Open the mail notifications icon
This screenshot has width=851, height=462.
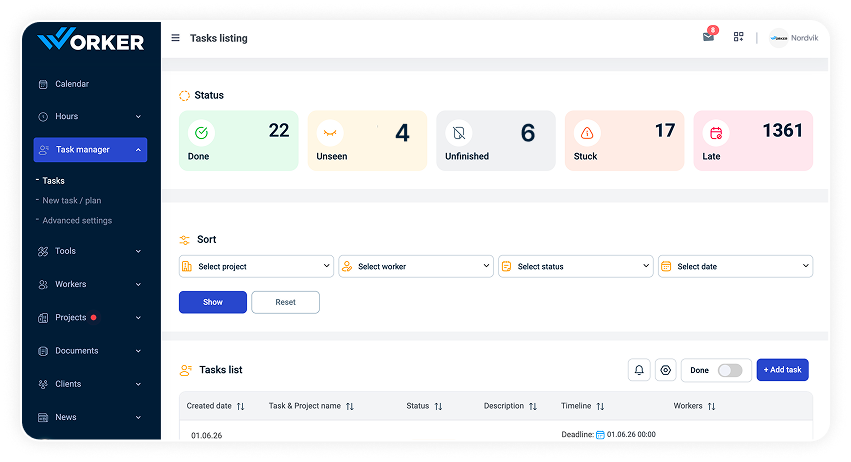(x=708, y=36)
